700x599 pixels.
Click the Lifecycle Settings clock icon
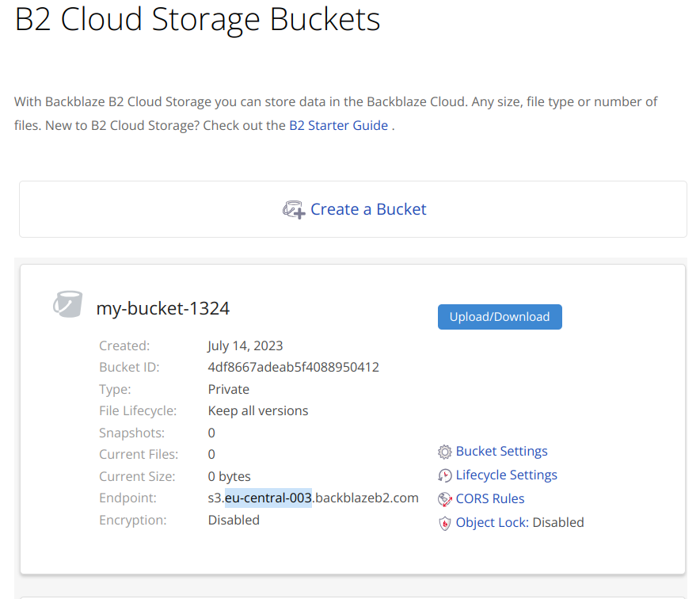click(x=445, y=475)
